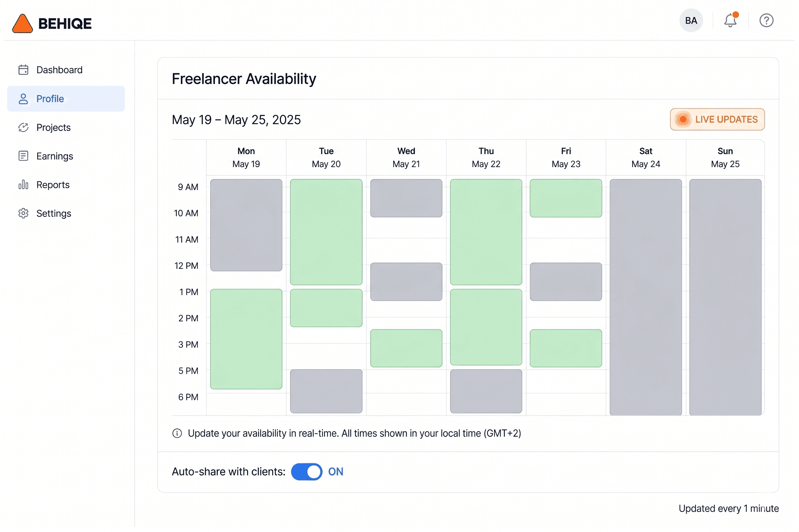Turn off Auto-share with clients toggle
The image size is (799, 532).
(x=307, y=472)
